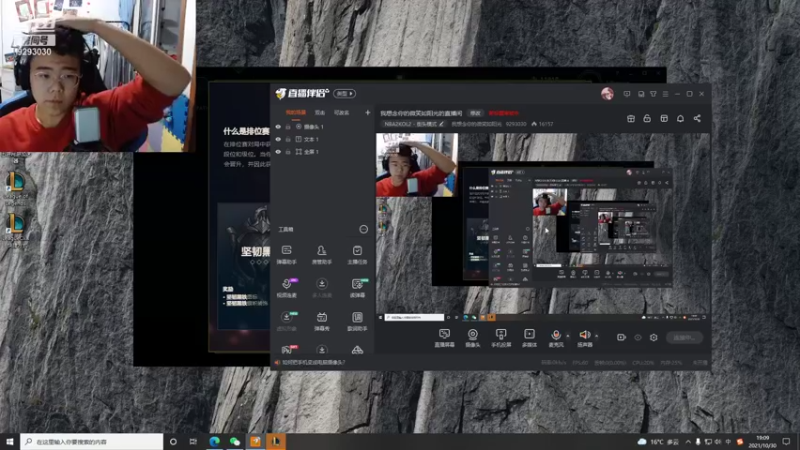The height and width of the screenshot is (450, 800).
Task: Click the funnel icon in the title bar
Action: [653, 94]
